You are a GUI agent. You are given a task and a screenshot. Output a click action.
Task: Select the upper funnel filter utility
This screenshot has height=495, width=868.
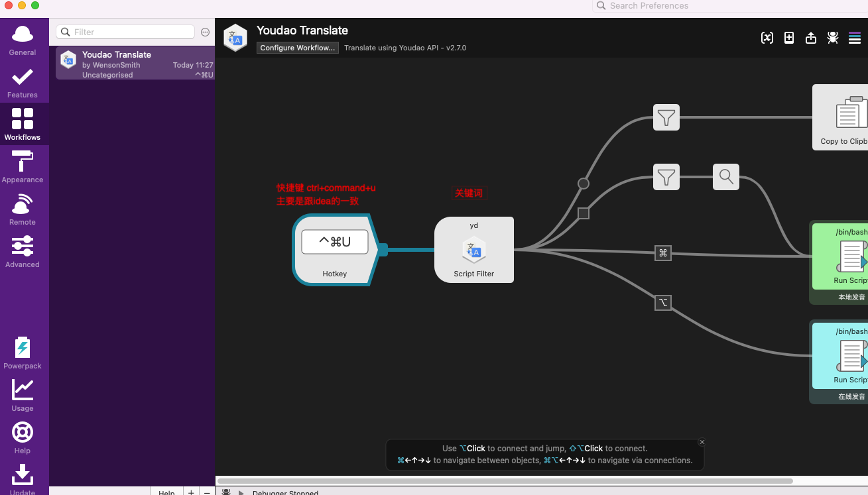666,117
